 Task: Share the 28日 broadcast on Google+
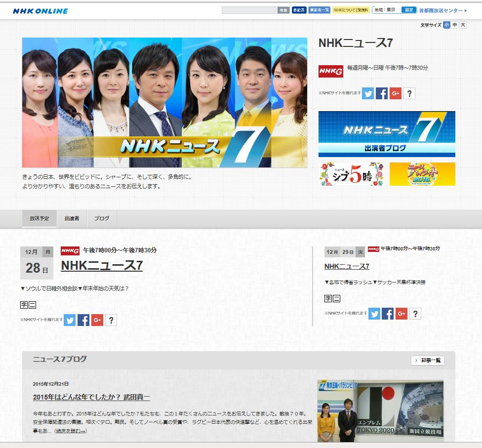pos(97,320)
